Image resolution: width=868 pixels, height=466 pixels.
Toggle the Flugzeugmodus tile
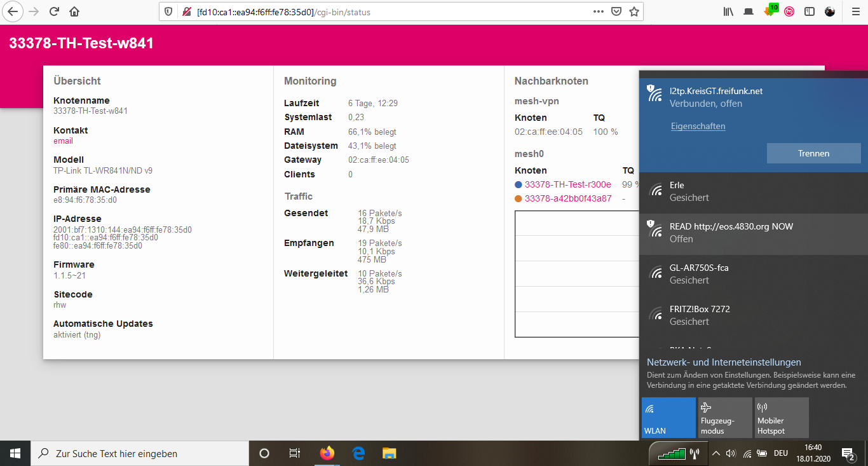pyautogui.click(x=724, y=417)
